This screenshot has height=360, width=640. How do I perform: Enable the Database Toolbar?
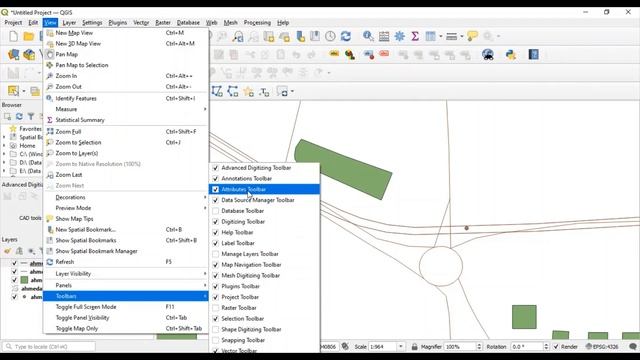(216, 211)
